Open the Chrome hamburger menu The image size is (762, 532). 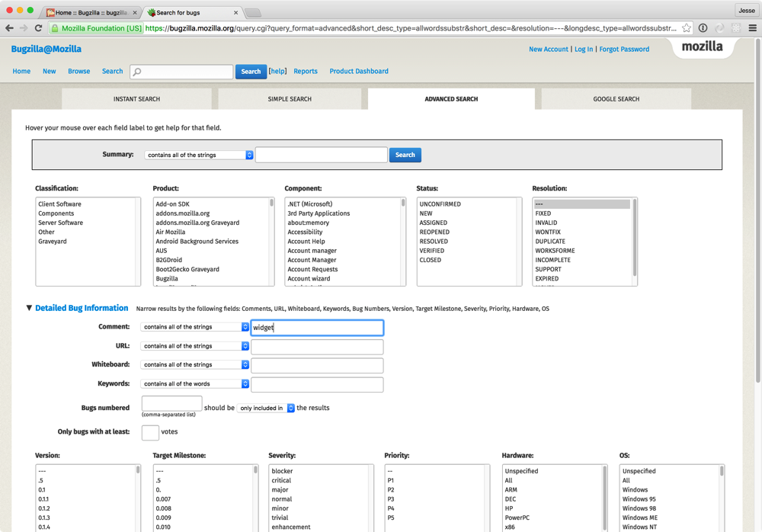tap(752, 28)
